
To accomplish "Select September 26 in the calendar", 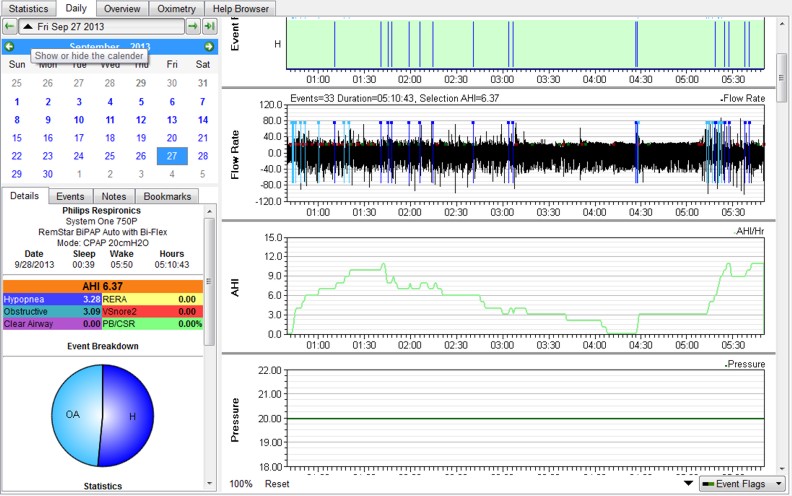I will 141,156.
